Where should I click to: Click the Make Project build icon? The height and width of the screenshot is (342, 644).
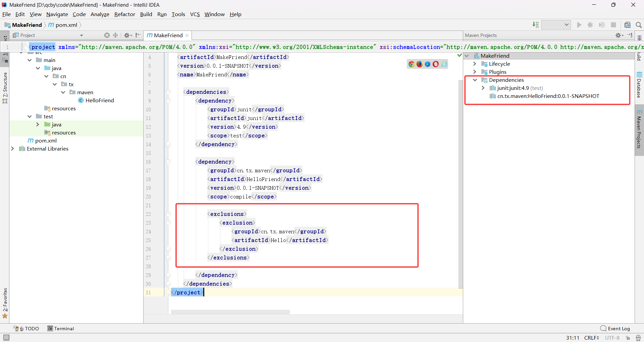(x=535, y=25)
